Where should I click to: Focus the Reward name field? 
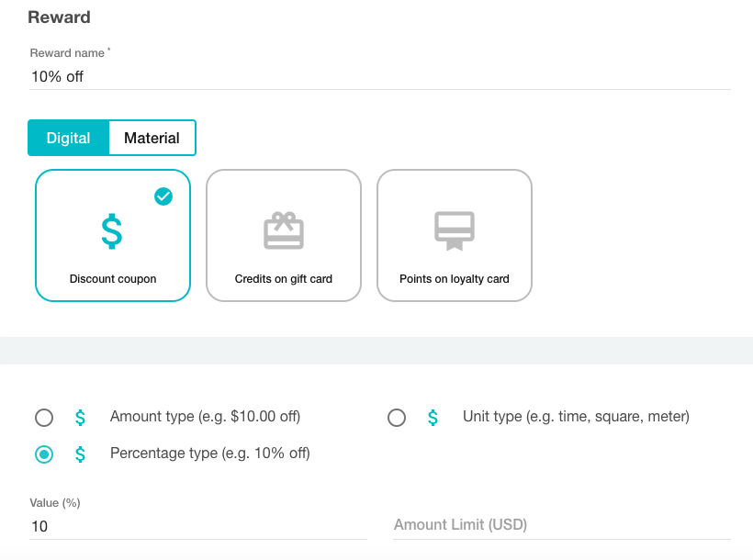click(x=380, y=77)
